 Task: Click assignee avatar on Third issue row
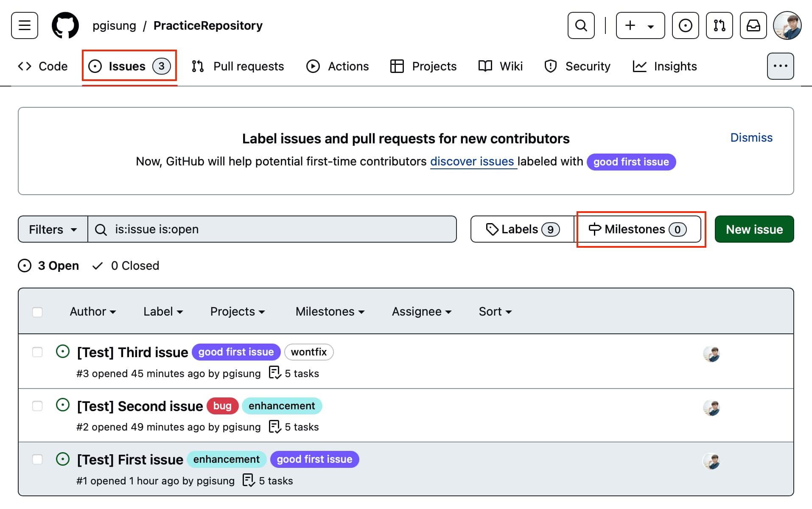[711, 354]
